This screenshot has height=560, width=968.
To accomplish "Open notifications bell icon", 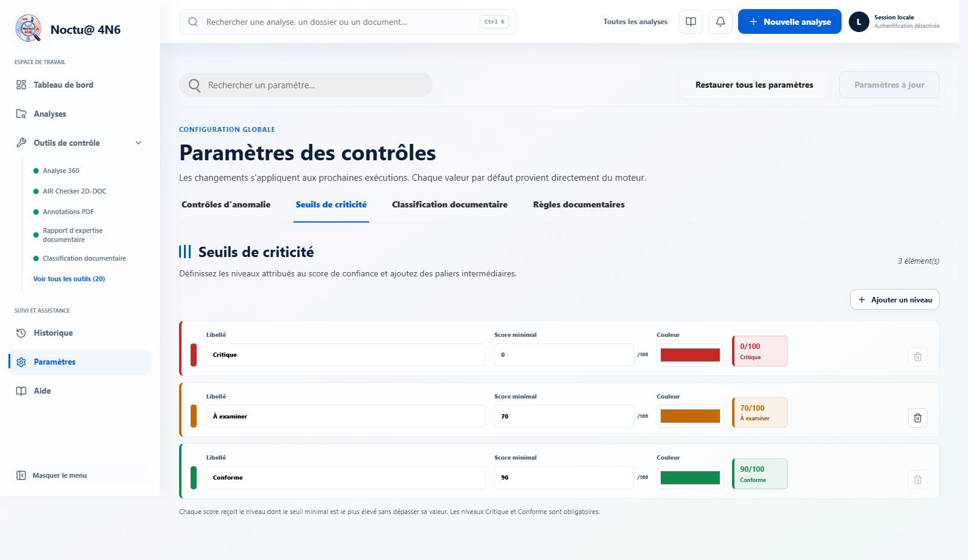I will (x=721, y=22).
